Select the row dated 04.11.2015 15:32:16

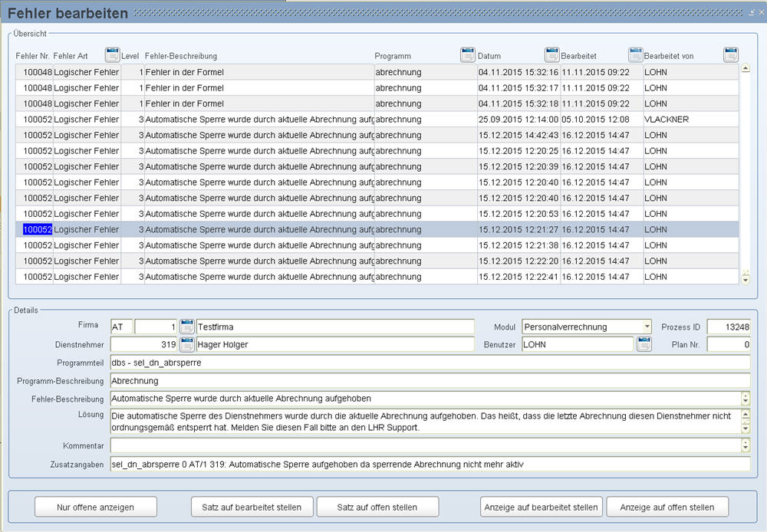point(377,72)
